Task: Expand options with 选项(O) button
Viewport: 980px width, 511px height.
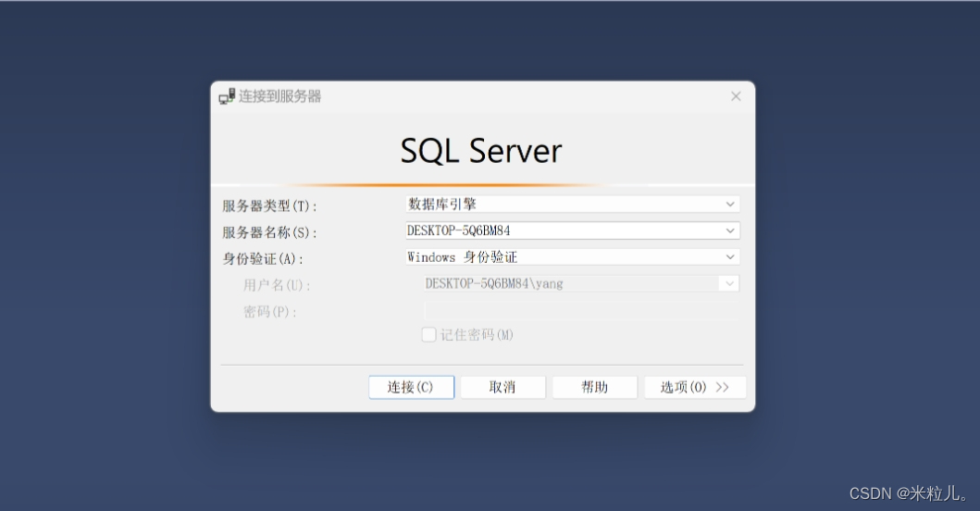Action: [695, 387]
